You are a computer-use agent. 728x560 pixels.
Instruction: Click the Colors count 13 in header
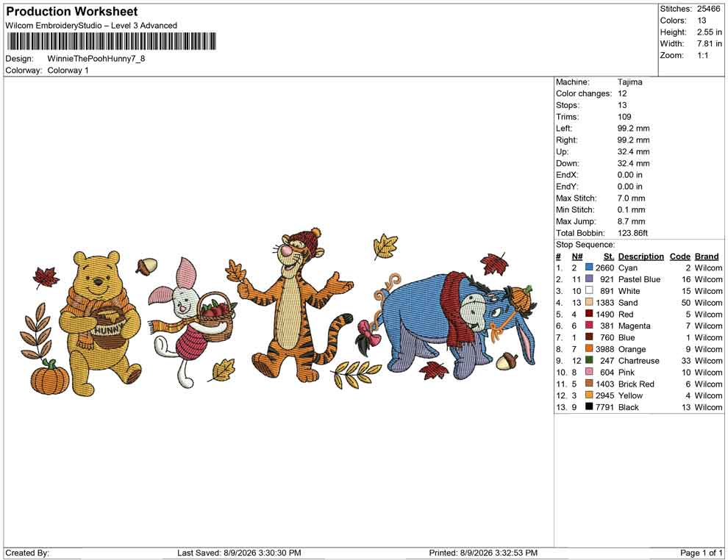coord(702,21)
